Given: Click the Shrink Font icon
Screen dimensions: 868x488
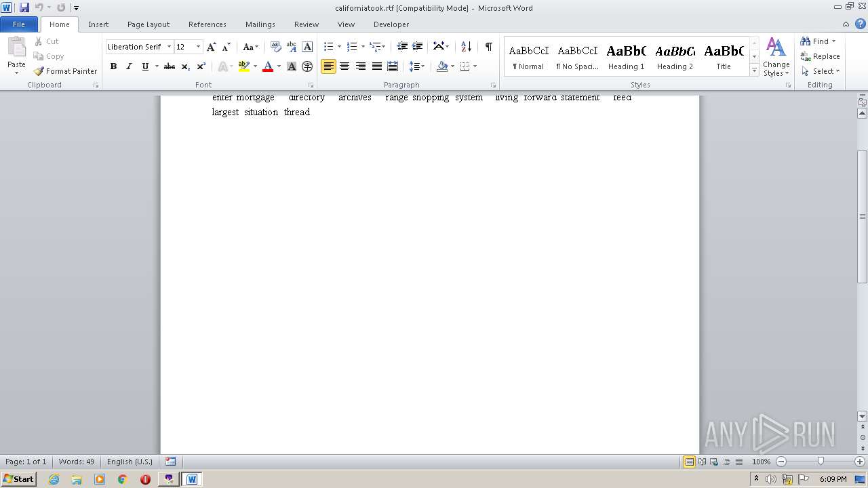Looking at the screenshot, I should (226, 47).
